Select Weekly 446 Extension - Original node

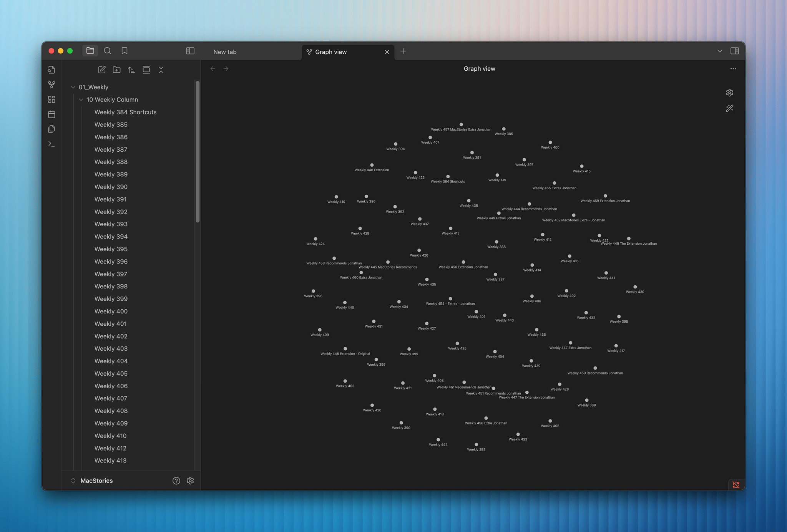click(345, 349)
